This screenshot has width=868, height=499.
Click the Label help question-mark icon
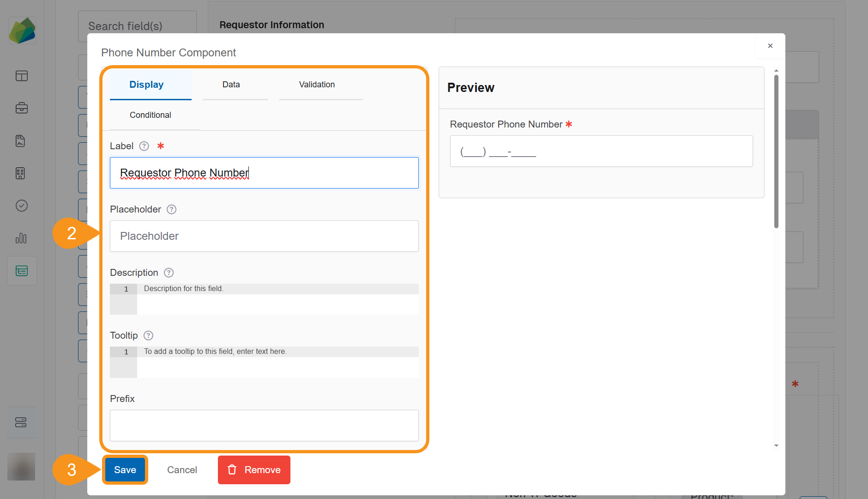point(144,146)
